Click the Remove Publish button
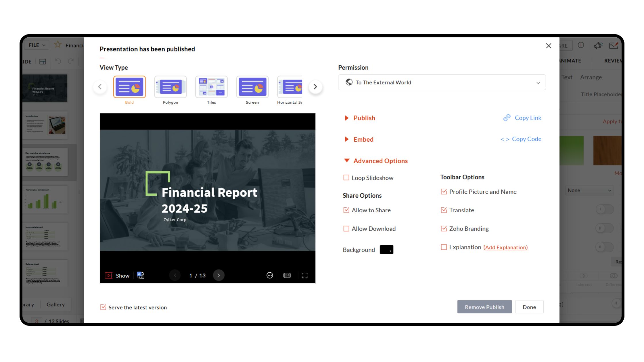 (484, 307)
